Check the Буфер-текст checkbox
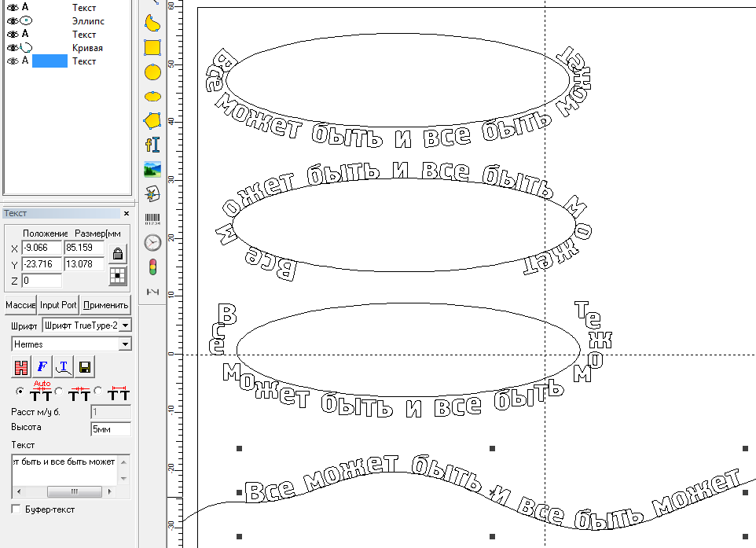756x548 pixels. coord(17,509)
